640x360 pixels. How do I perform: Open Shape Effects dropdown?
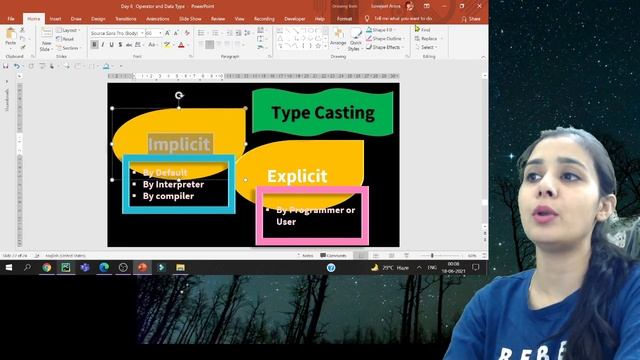click(384, 47)
